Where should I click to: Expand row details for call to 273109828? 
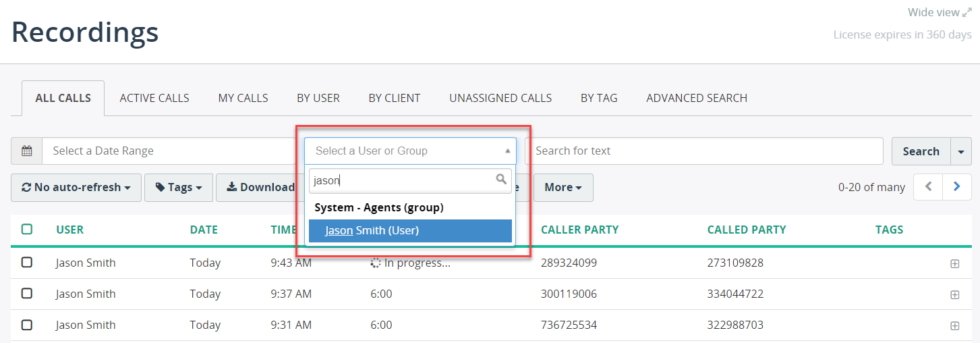tap(954, 264)
